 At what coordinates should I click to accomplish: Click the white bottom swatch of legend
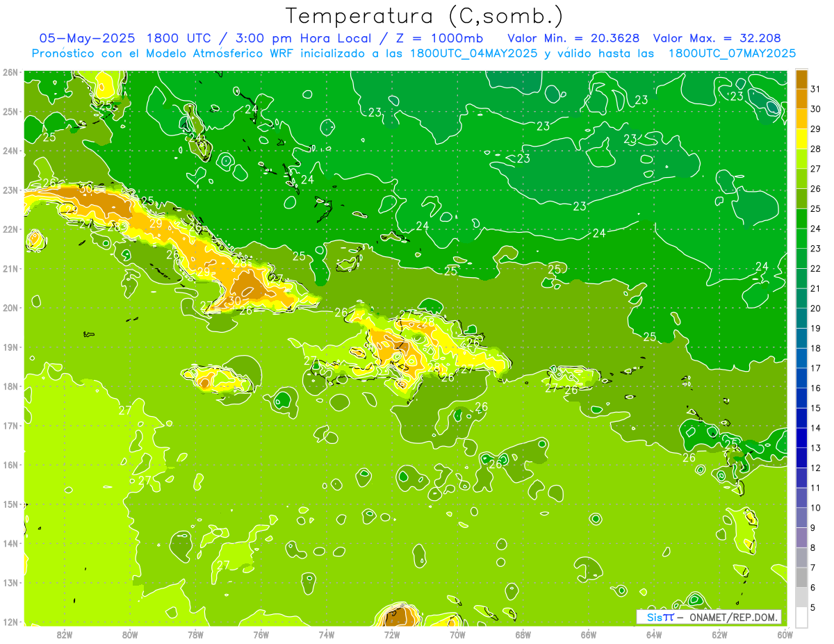coord(801,617)
